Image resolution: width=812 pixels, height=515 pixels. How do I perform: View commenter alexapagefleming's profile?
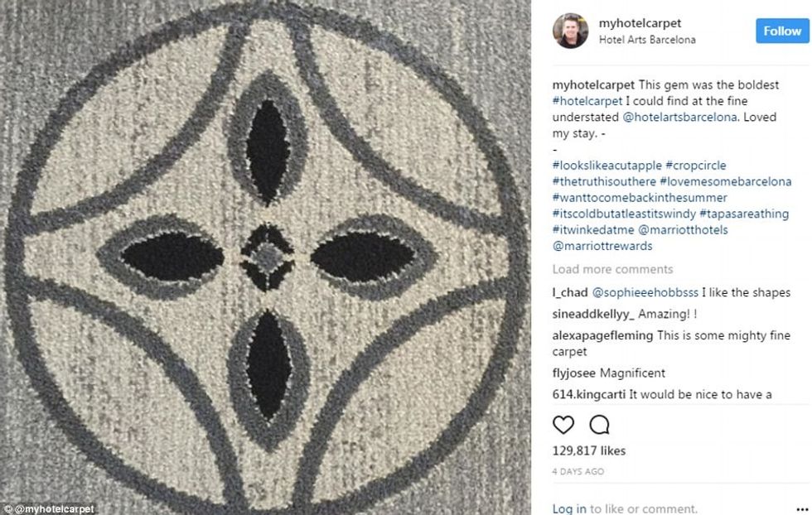click(x=602, y=335)
